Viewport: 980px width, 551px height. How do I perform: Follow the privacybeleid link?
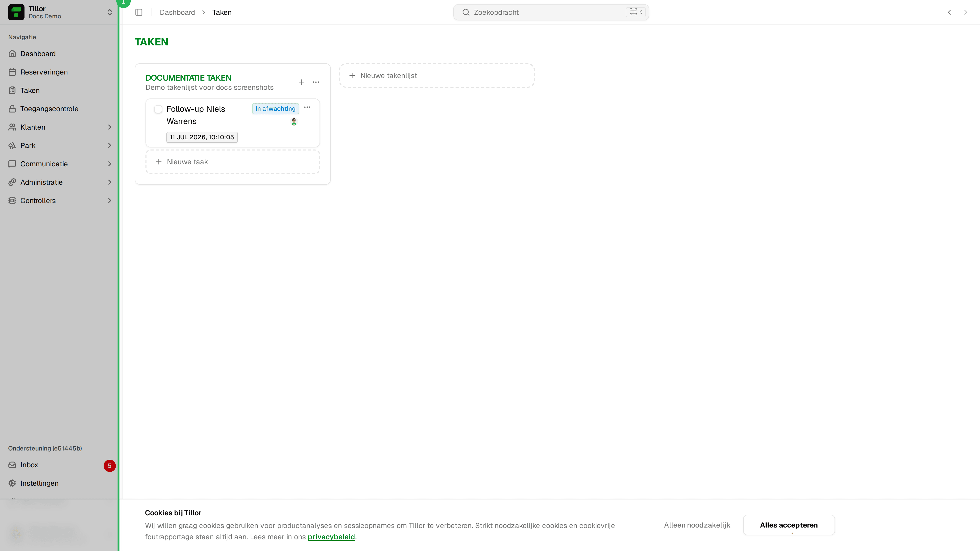[331, 537]
